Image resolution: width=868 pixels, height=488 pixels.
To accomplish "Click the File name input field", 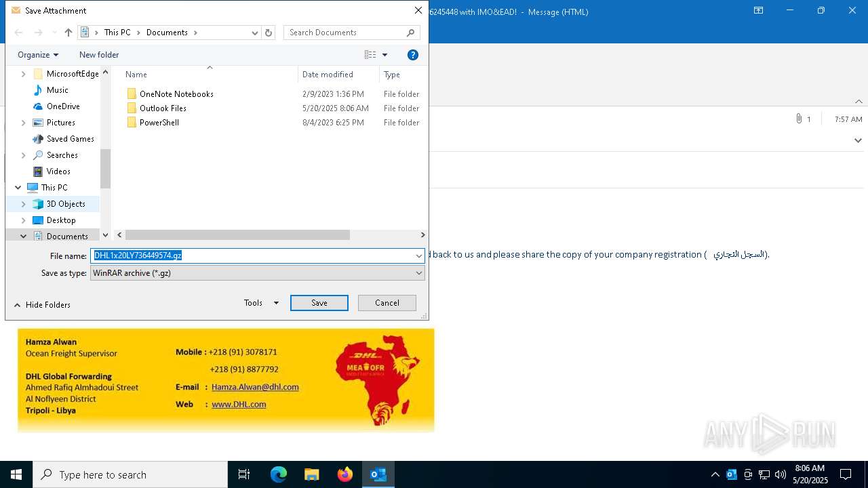I will [252, 256].
